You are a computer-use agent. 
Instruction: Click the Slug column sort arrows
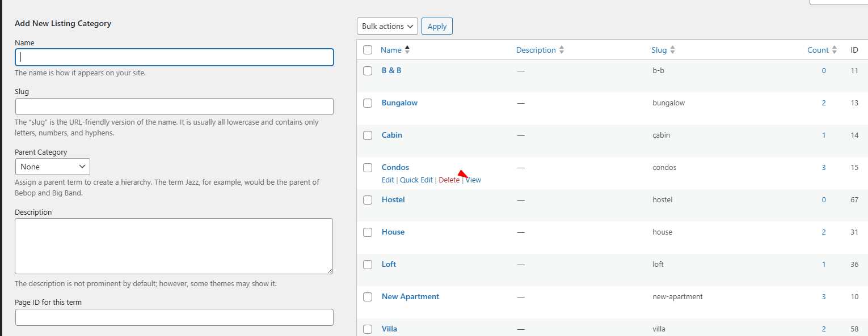click(x=672, y=50)
